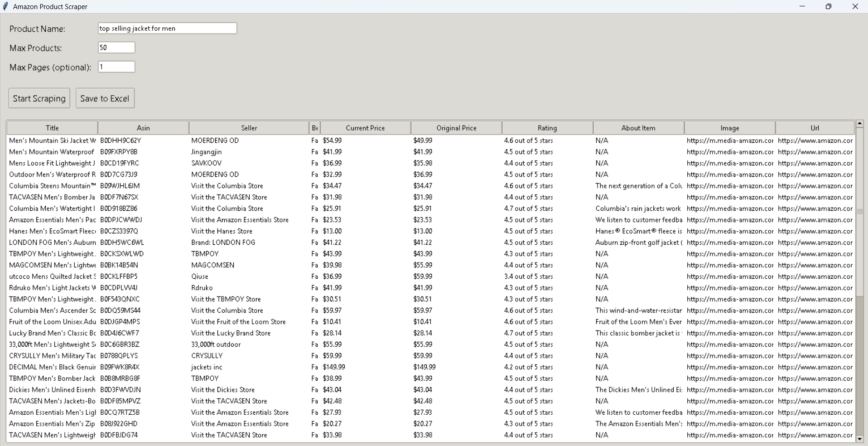
Task: Click the Original Price column header
Action: click(x=456, y=128)
